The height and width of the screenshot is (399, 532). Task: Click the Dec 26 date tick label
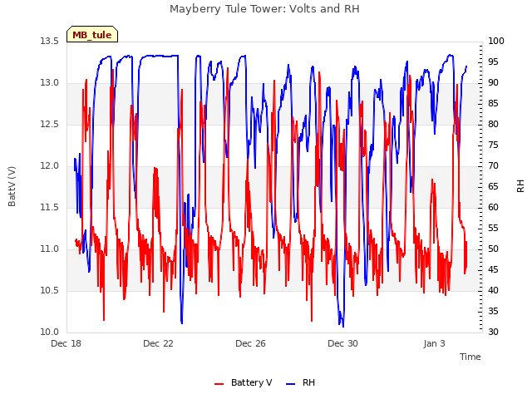coord(250,343)
